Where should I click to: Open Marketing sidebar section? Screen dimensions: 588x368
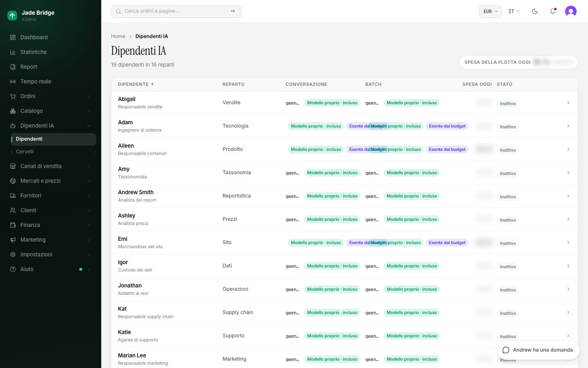point(51,240)
